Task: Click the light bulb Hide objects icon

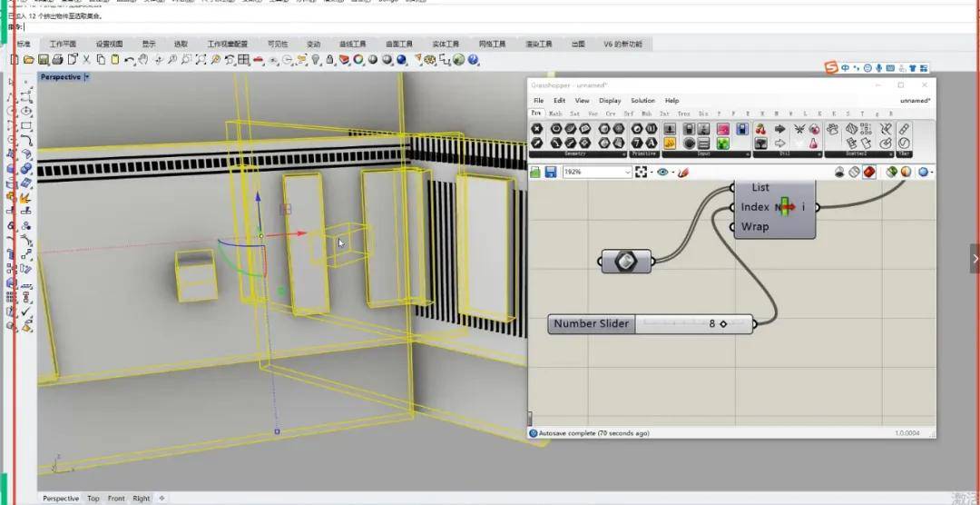Action: [x=317, y=59]
